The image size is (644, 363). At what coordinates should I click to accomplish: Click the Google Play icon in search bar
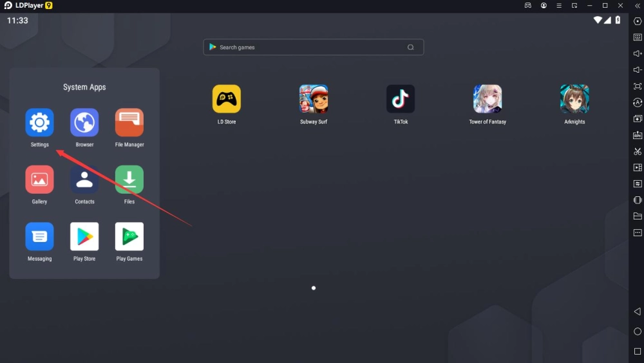click(213, 47)
